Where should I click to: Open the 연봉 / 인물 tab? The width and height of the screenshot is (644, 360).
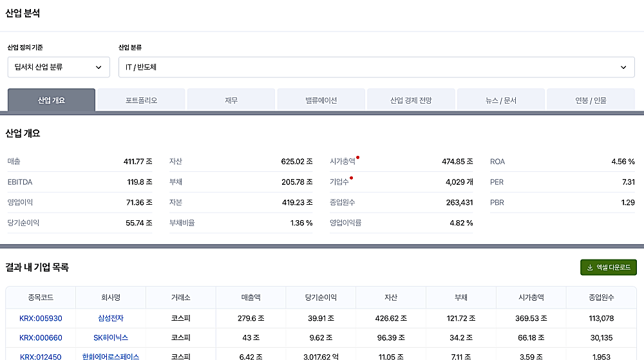591,100
